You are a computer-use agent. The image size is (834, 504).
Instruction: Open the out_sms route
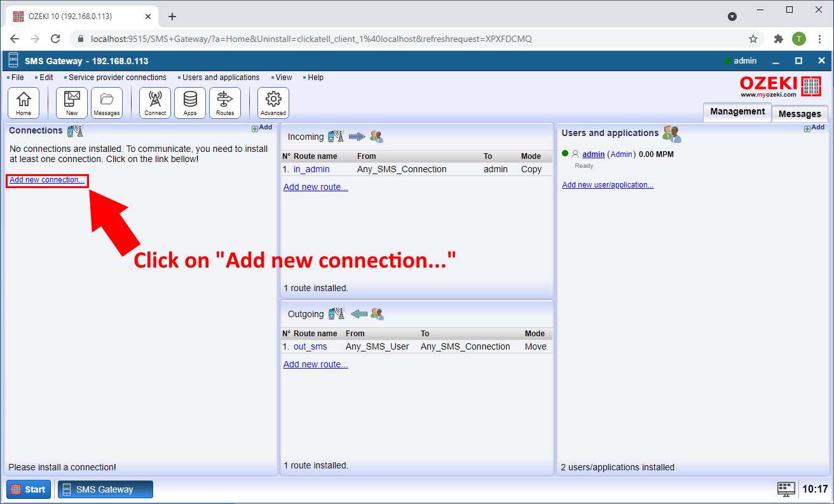(310, 346)
